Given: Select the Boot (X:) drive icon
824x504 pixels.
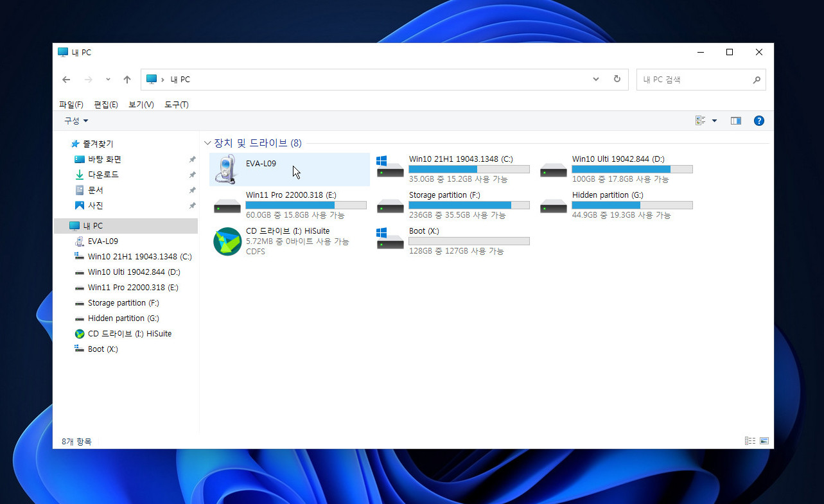Looking at the screenshot, I should coord(390,239).
